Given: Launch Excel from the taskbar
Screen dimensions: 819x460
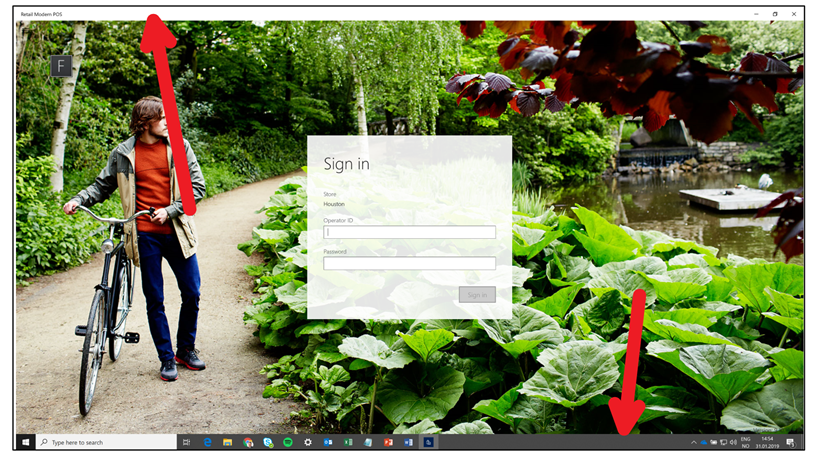Looking at the screenshot, I should [x=348, y=441].
